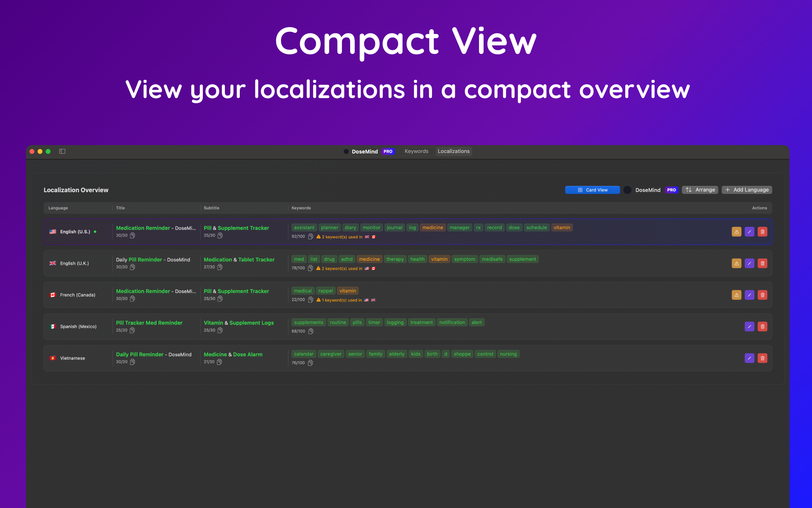Click the 'schedule' keyword tag
This screenshot has height=508, width=812.
pos(537,227)
